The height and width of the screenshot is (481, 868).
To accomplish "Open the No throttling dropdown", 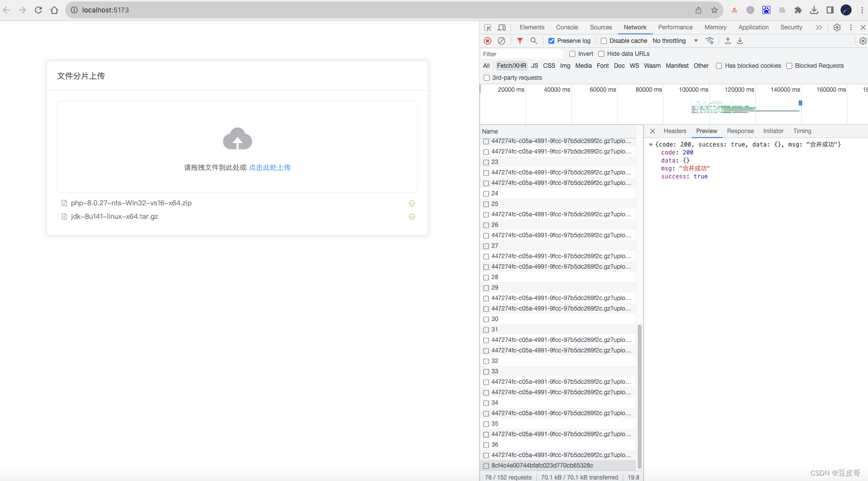I will pyautogui.click(x=675, y=41).
